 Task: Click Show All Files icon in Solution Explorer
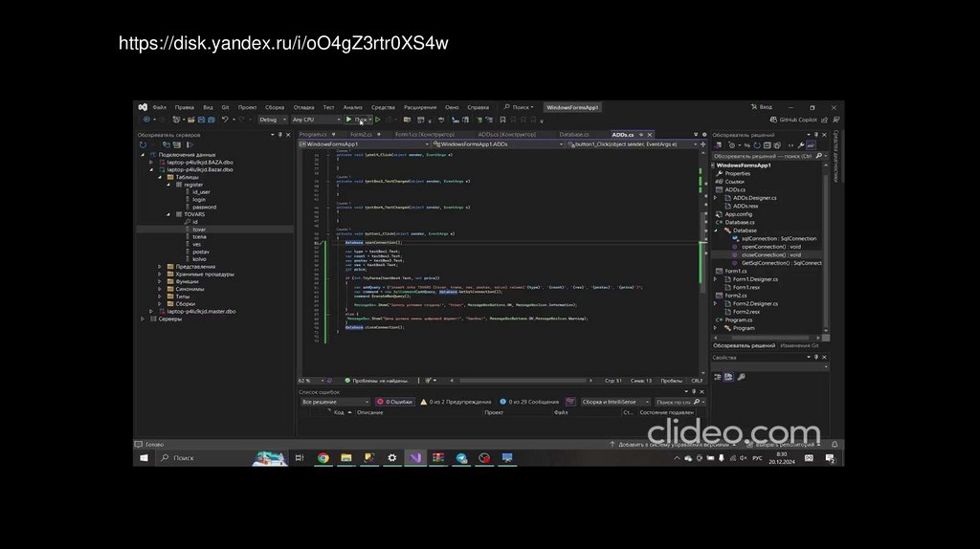click(777, 145)
